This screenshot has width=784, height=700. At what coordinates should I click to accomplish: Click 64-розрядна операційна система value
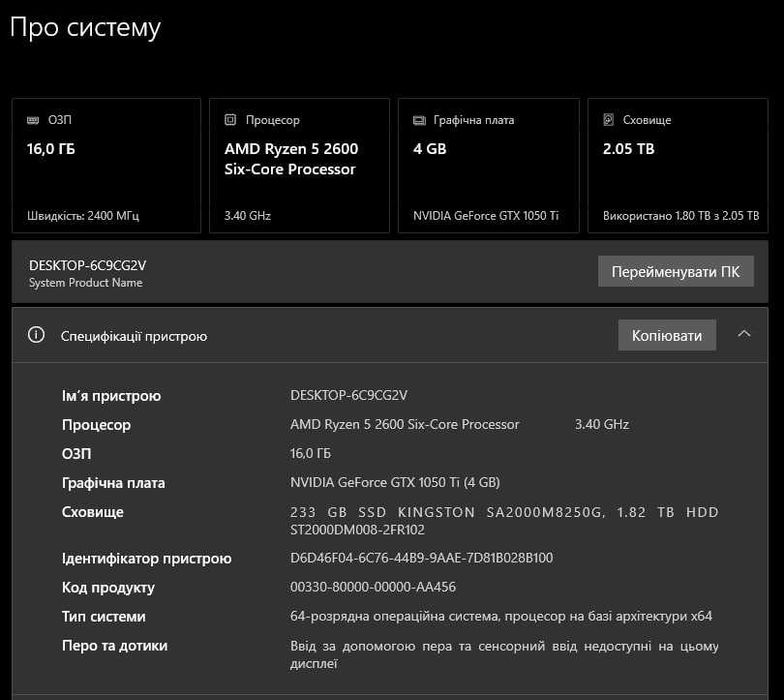501,616
